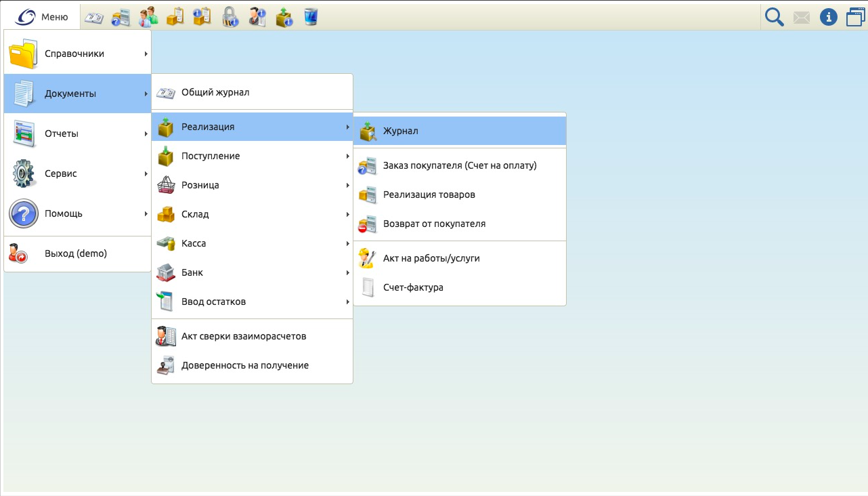Choose the Реализация товаров menu entry
The image size is (868, 496).
pyautogui.click(x=460, y=194)
